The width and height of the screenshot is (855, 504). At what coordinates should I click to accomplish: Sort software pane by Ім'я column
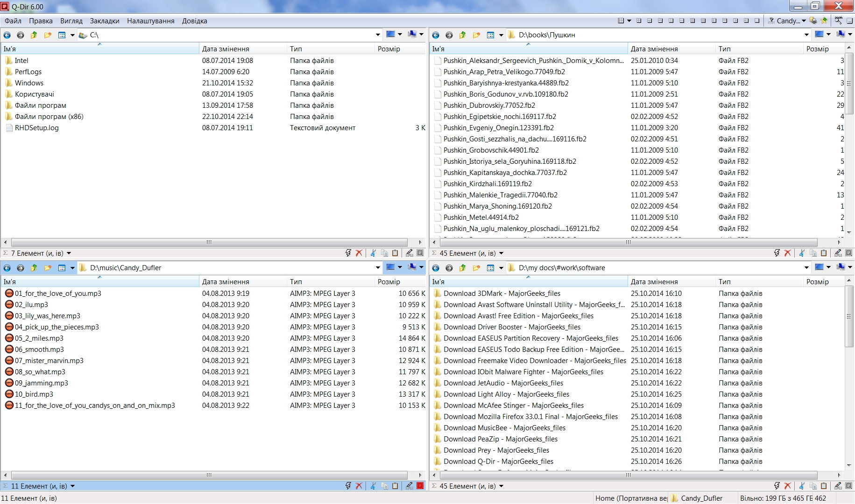click(529, 282)
